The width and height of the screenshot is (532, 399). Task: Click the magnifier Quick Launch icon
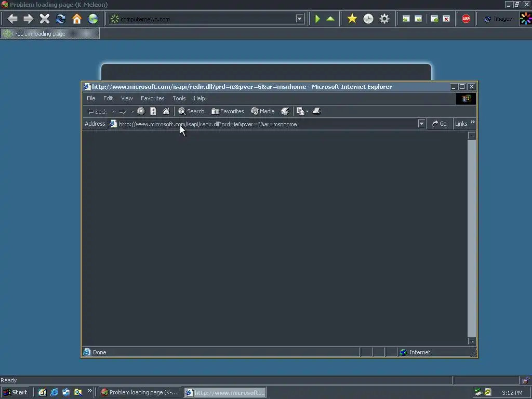pos(78,392)
